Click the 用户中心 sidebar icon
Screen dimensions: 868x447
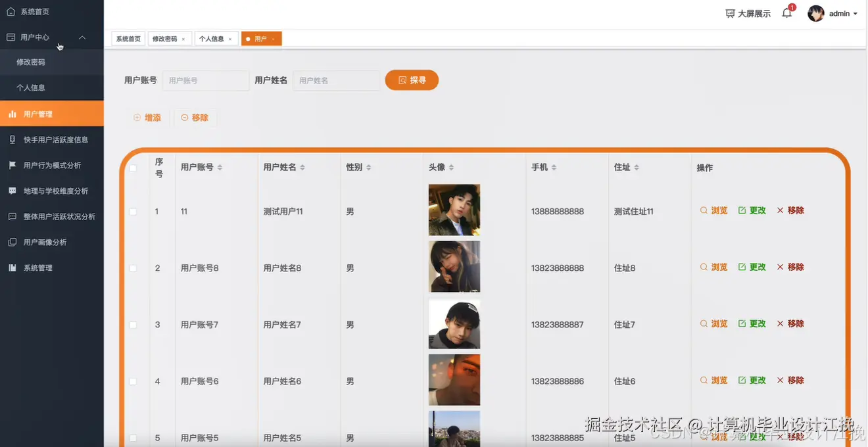(x=11, y=37)
